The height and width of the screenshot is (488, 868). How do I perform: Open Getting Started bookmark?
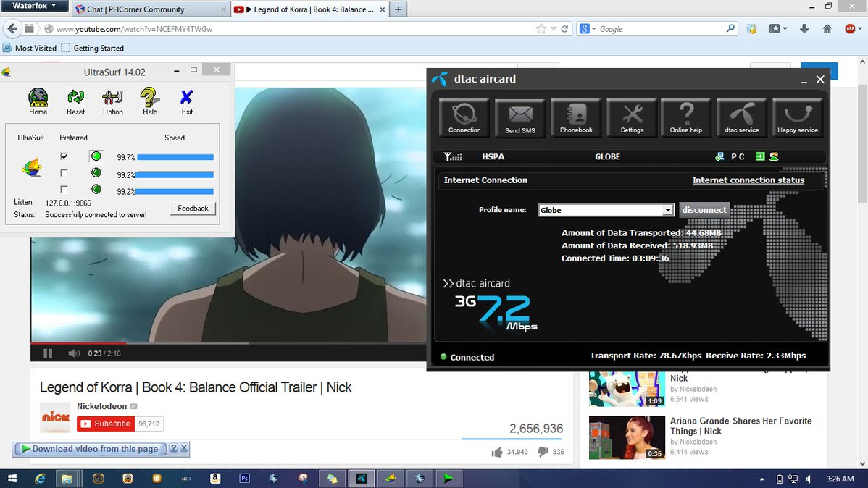(x=93, y=48)
